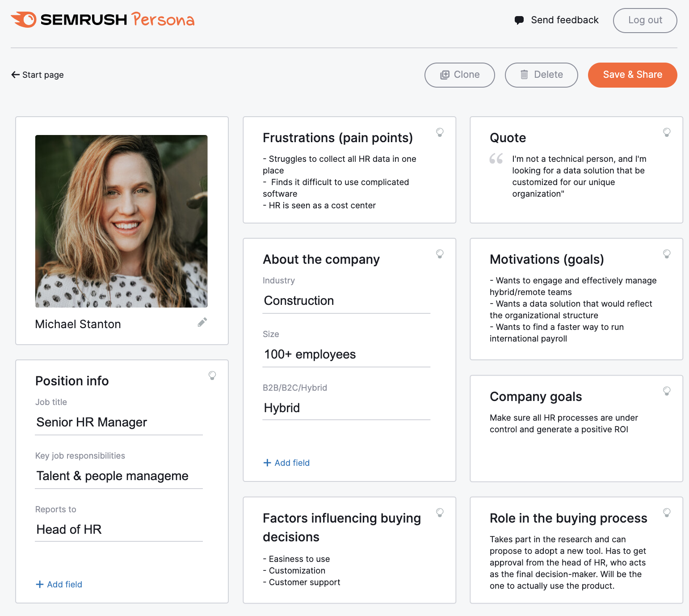Image resolution: width=689 pixels, height=616 pixels.
Task: Click the Semrush Persona logo
Action: (x=102, y=19)
